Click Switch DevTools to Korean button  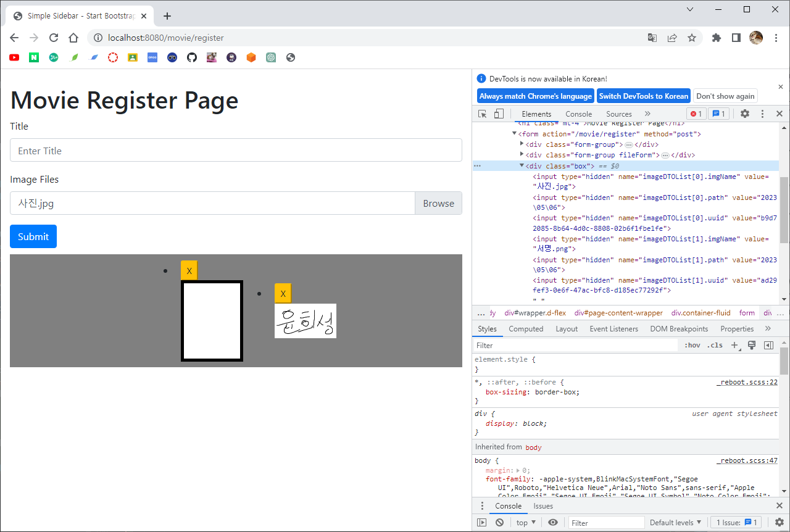pyautogui.click(x=643, y=96)
